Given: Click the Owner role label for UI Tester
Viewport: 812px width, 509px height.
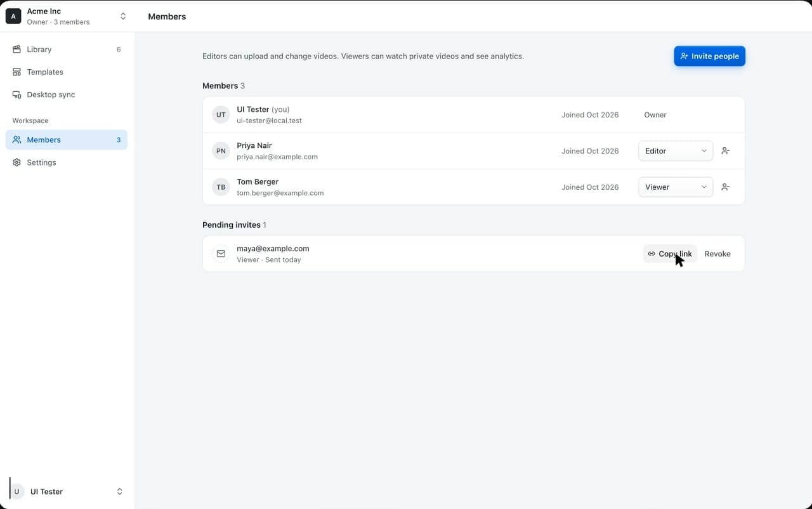Looking at the screenshot, I should (655, 115).
